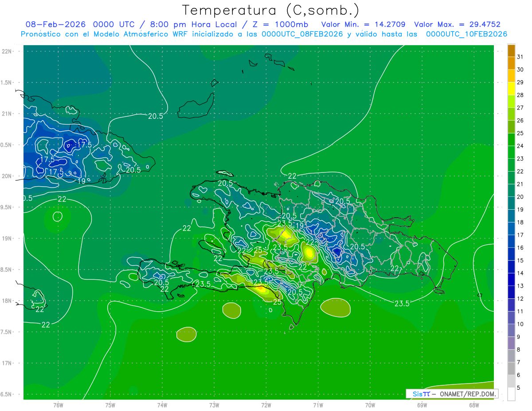Click the valid-until time "0000UTC_10FEB2026"

click(x=466, y=34)
